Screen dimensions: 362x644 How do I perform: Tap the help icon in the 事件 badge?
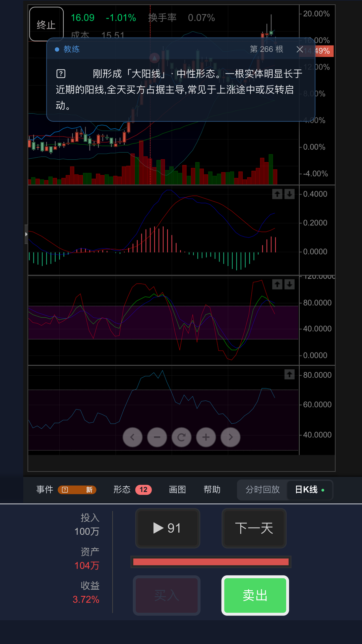pos(65,490)
